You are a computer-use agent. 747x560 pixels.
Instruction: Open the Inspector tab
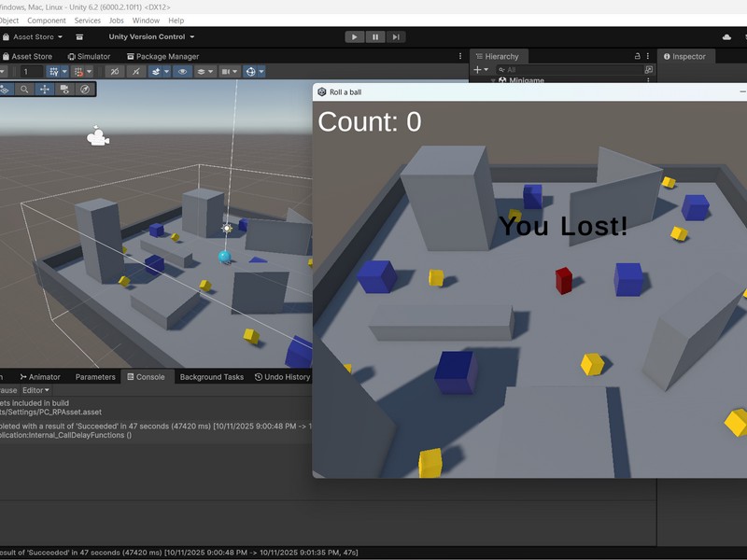point(688,57)
